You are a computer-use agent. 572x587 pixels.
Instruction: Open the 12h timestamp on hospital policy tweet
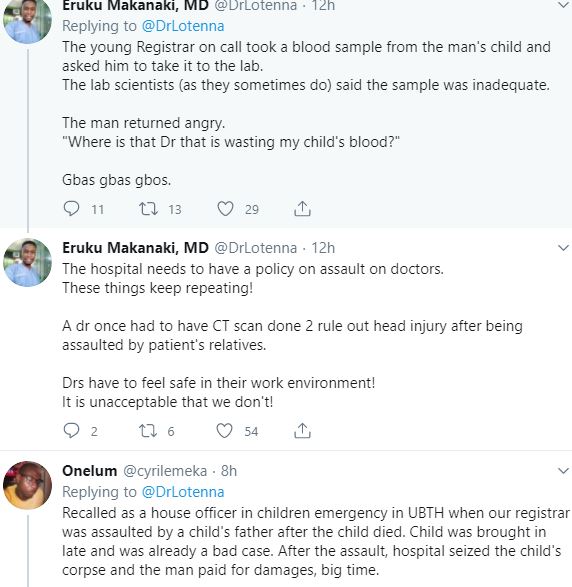323,248
